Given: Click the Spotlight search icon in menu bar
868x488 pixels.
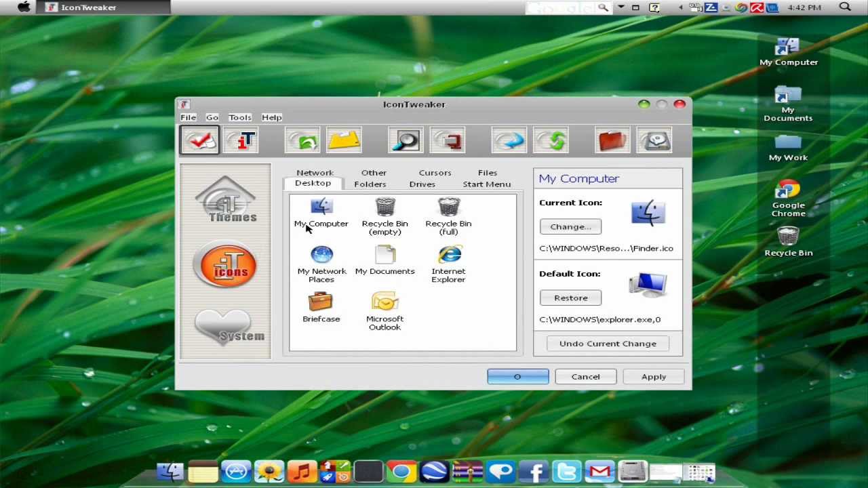Looking at the screenshot, I should pos(845,7).
